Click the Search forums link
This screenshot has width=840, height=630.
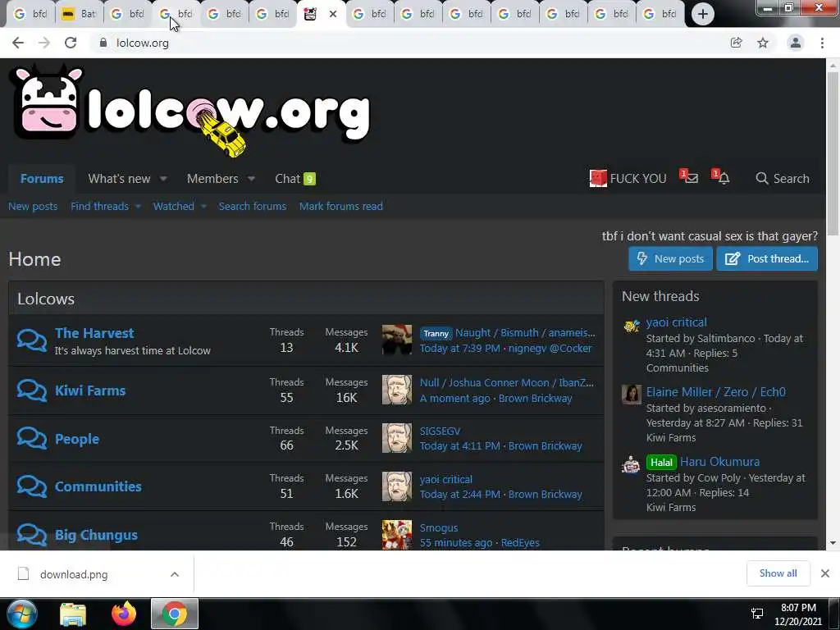pos(253,206)
